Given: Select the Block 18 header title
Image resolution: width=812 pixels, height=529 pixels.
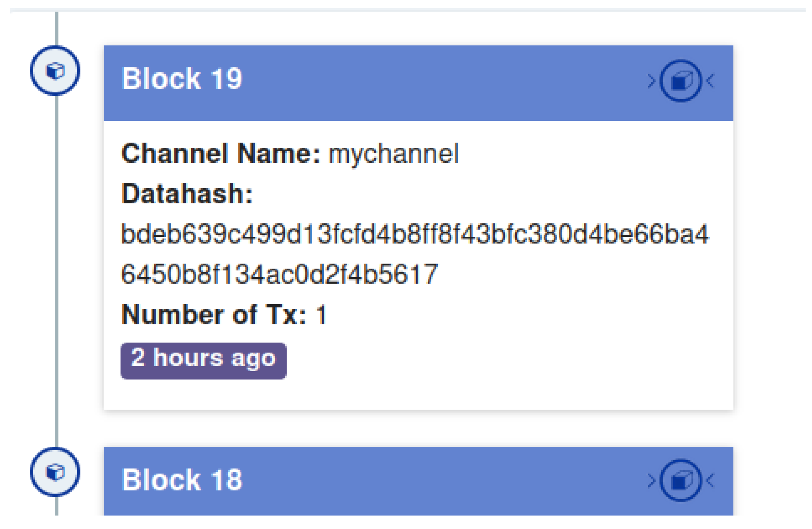Looking at the screenshot, I should 182,480.
